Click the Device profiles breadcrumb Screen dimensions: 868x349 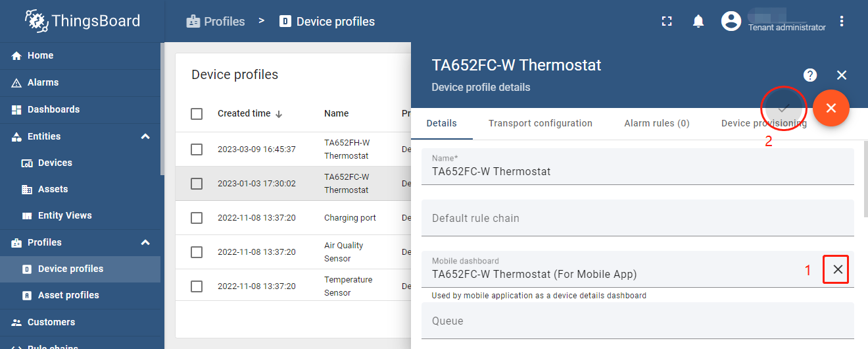(327, 22)
